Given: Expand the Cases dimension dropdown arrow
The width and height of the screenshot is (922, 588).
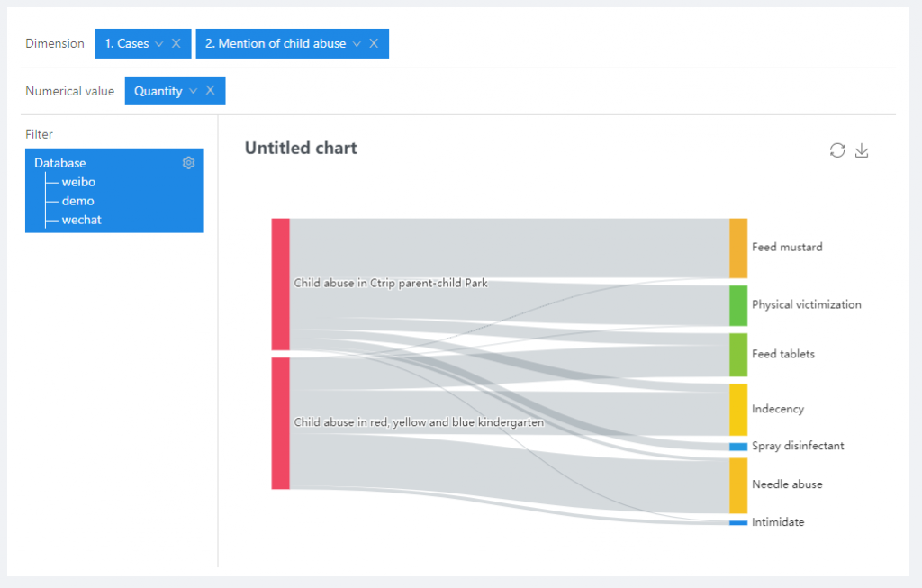Looking at the screenshot, I should pos(159,43).
